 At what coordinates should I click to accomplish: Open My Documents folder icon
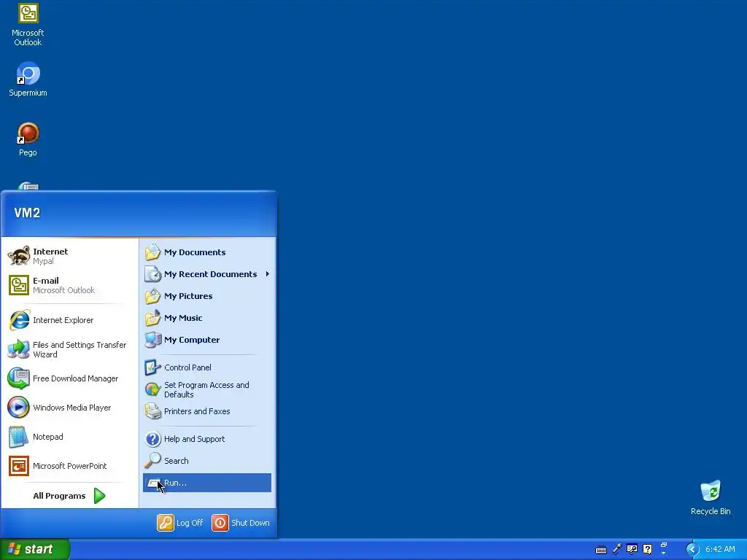pyautogui.click(x=152, y=252)
